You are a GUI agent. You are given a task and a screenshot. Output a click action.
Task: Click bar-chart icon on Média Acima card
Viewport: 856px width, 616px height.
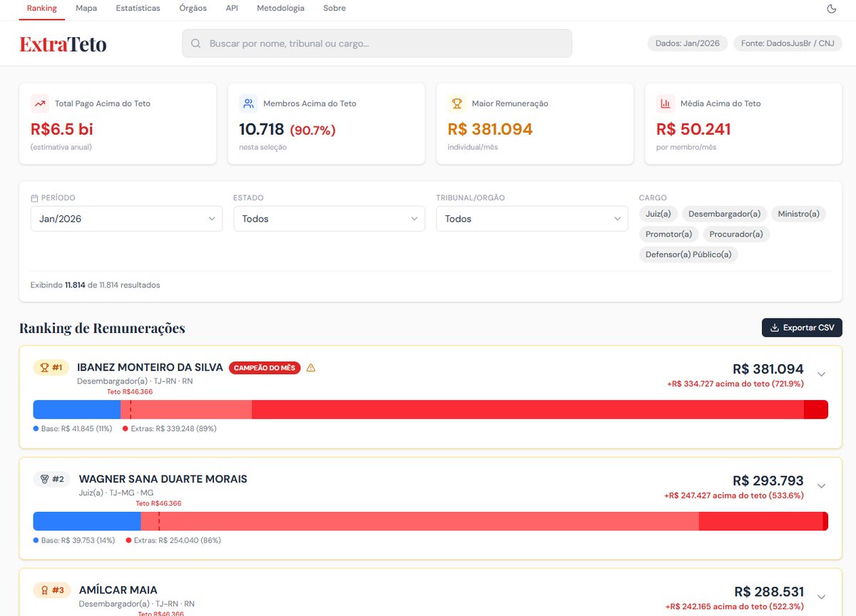[666, 103]
